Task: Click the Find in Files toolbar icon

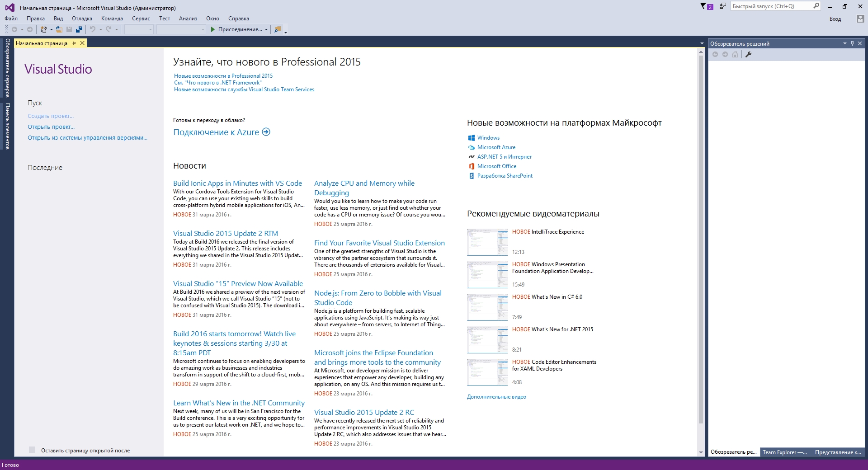Action: tap(278, 29)
